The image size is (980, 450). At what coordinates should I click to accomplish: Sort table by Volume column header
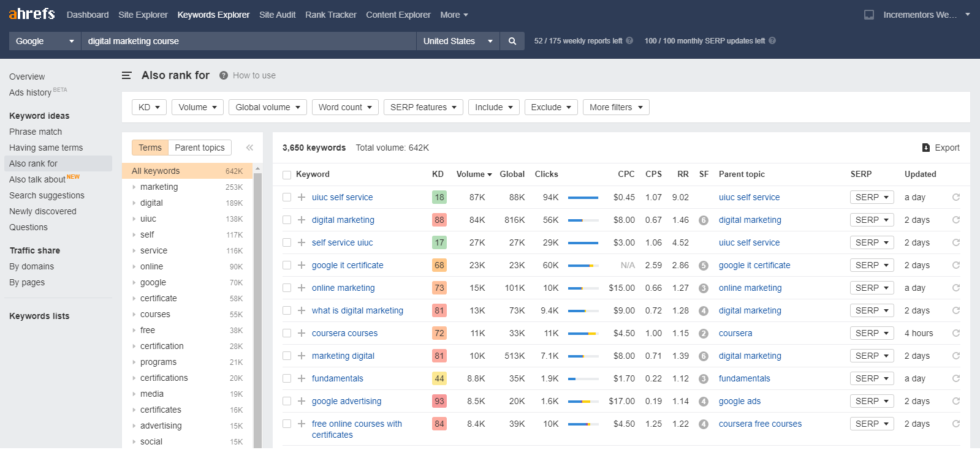(474, 174)
